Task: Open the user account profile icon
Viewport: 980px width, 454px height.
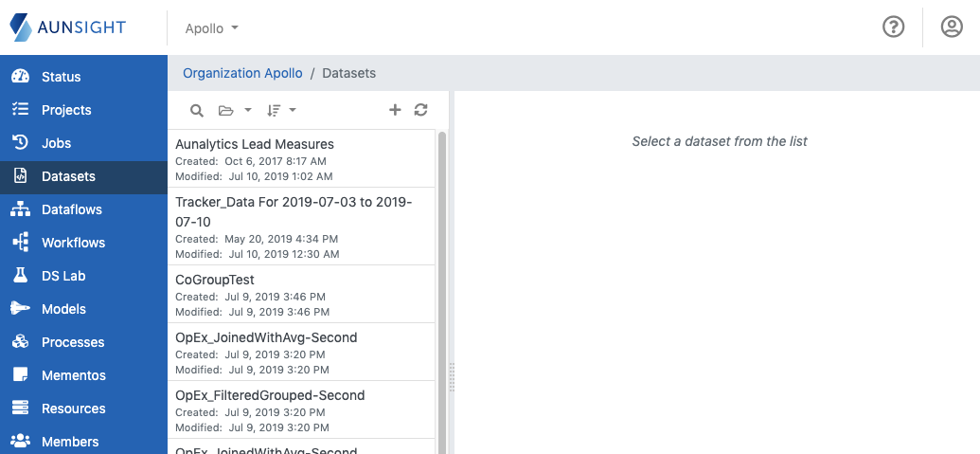Action: coord(952,27)
